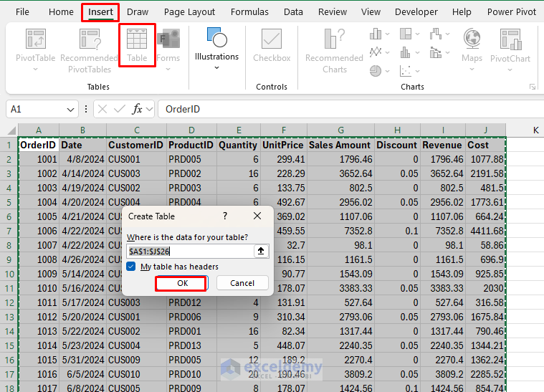Click the PivotTable icon

click(36, 39)
